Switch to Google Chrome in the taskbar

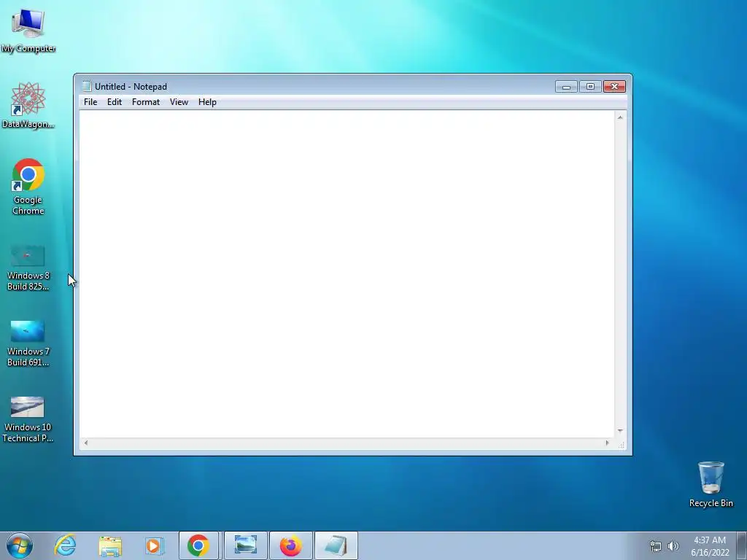pyautogui.click(x=198, y=545)
